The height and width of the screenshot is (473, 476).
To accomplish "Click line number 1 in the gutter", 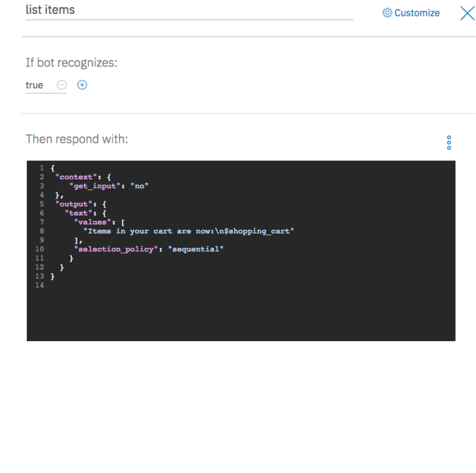I will [42, 168].
